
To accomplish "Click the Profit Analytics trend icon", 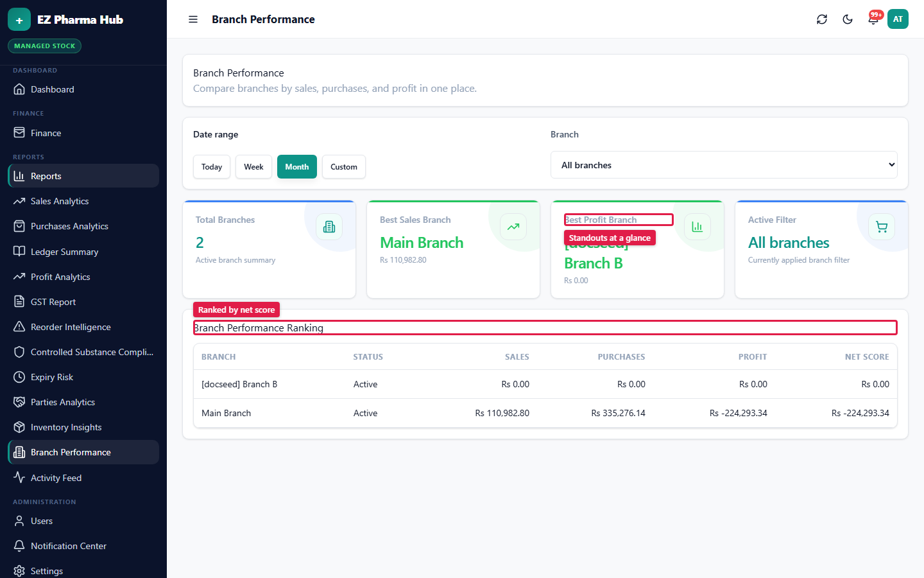I will (x=19, y=277).
